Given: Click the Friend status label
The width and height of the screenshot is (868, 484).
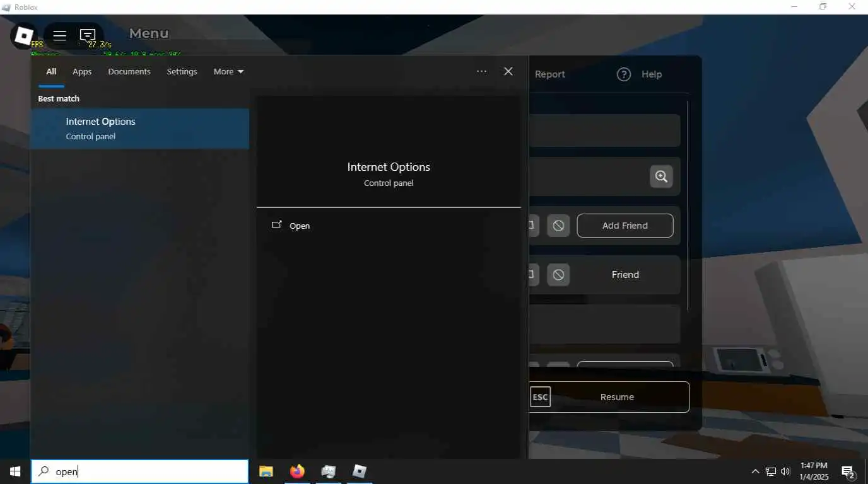Looking at the screenshot, I should [x=625, y=275].
